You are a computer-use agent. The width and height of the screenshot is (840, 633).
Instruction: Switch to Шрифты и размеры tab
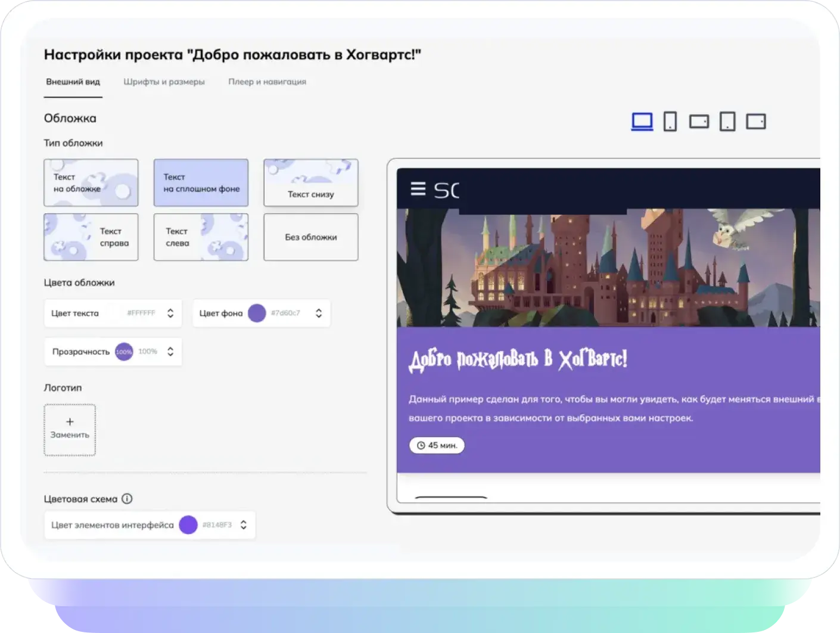tap(164, 82)
